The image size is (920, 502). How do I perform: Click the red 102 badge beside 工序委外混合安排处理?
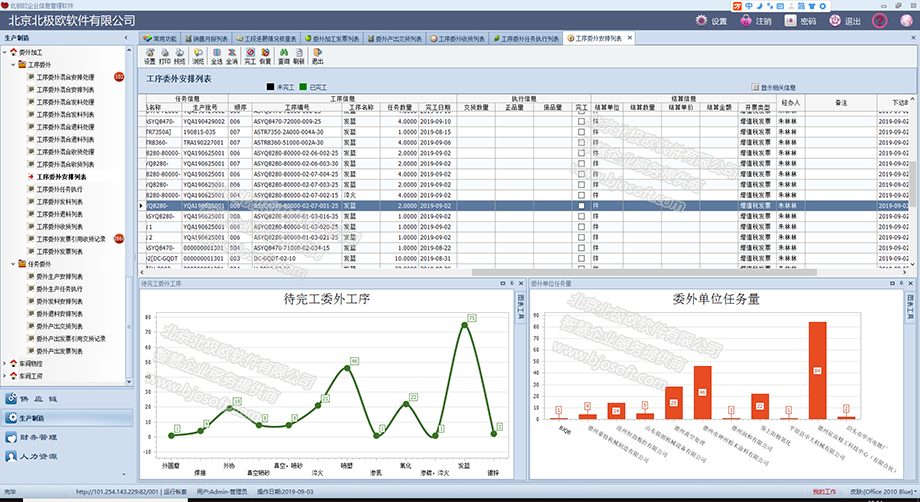tap(119, 77)
